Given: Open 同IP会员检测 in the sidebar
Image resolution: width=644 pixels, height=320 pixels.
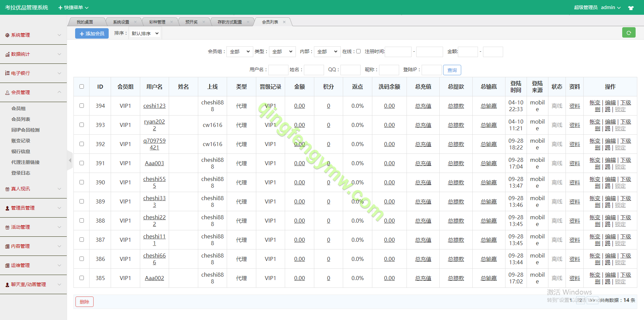Looking at the screenshot, I should pyautogui.click(x=25, y=130).
